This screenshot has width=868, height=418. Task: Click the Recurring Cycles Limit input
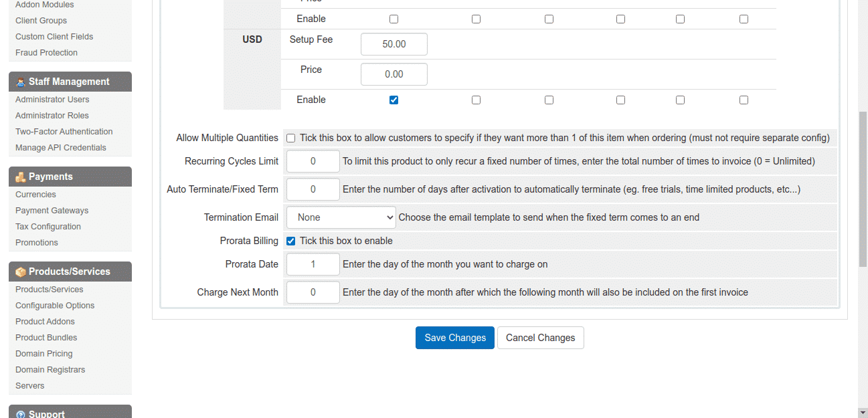pos(313,161)
